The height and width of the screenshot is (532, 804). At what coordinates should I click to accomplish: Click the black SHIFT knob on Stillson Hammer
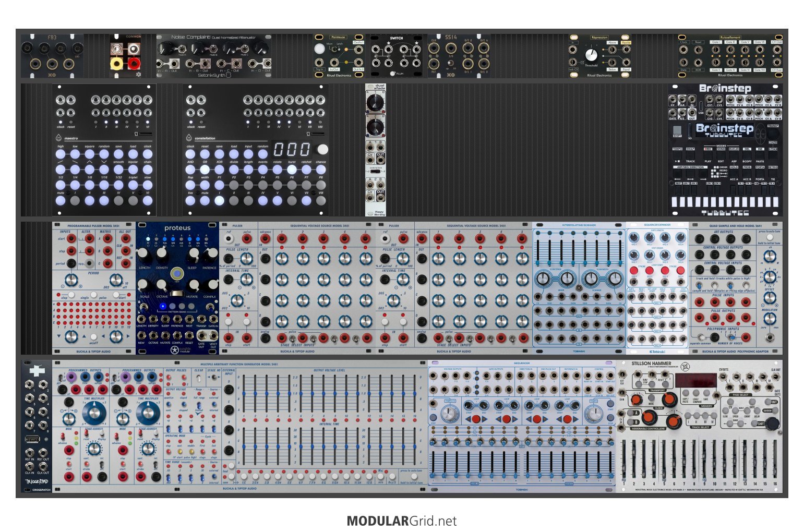tap(773, 423)
